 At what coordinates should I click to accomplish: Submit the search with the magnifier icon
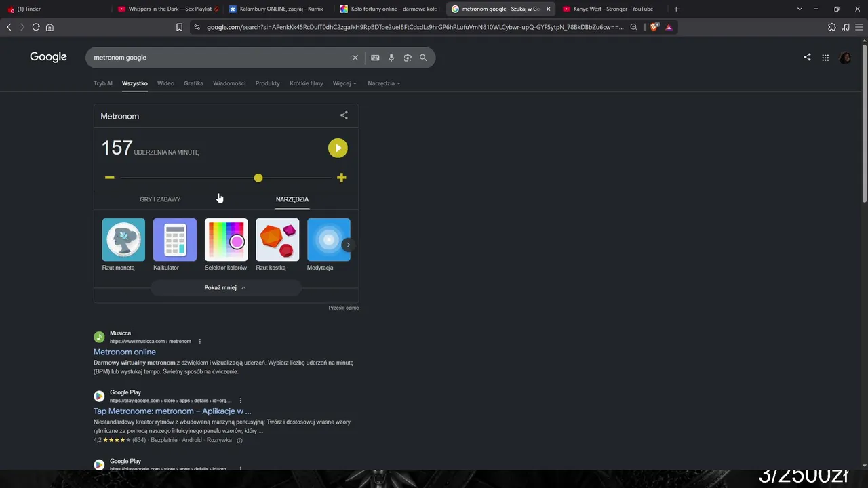[x=423, y=58]
